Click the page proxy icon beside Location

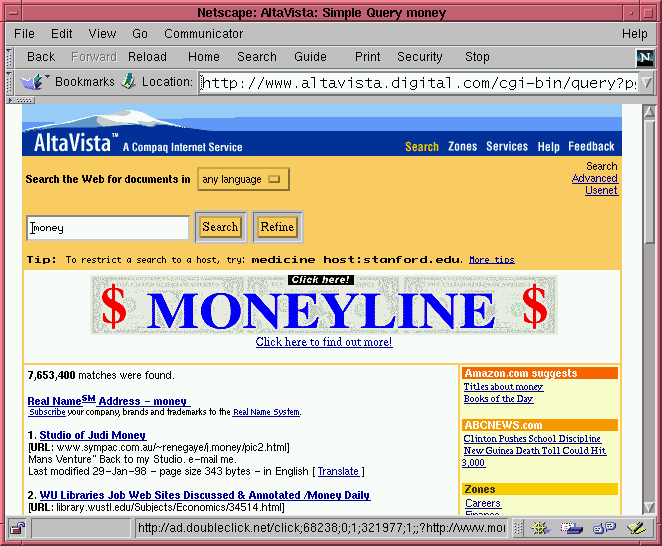(128, 82)
